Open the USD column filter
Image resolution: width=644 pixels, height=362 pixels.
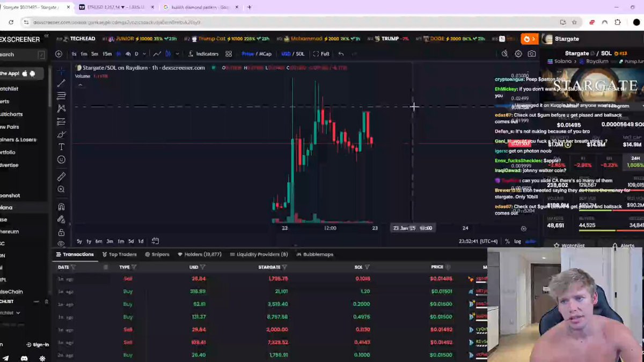point(203,267)
